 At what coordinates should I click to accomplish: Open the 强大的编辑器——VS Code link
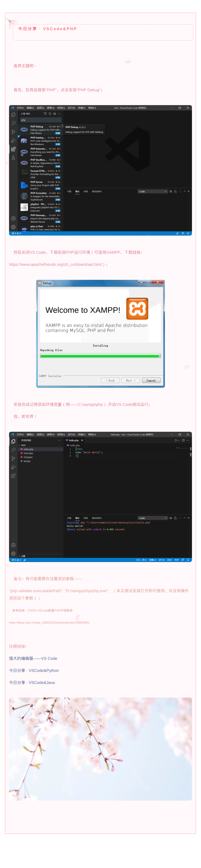33,658
